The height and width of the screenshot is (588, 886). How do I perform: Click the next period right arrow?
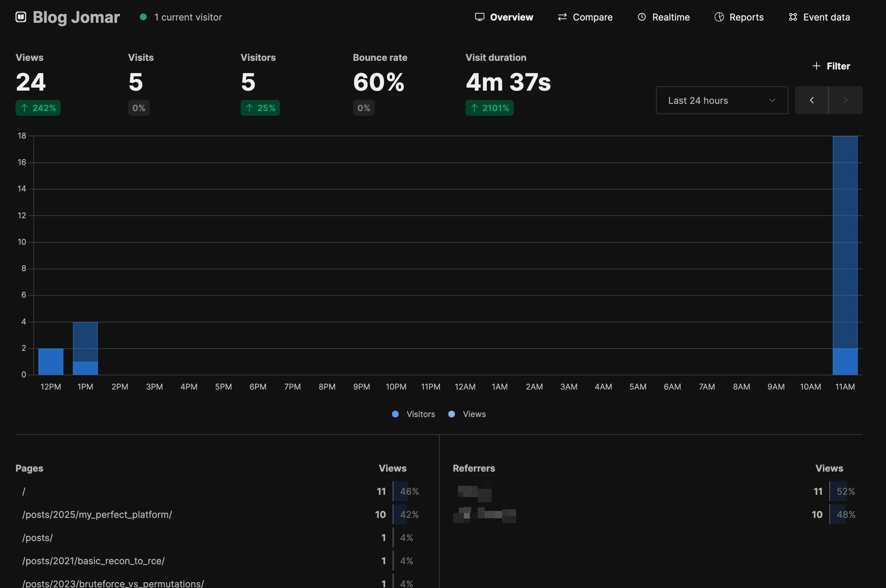(x=845, y=100)
